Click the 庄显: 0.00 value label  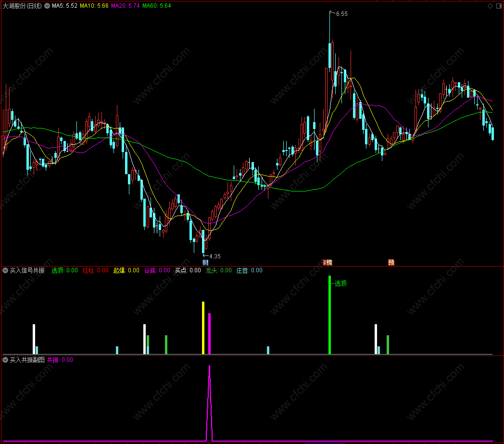(x=250, y=270)
